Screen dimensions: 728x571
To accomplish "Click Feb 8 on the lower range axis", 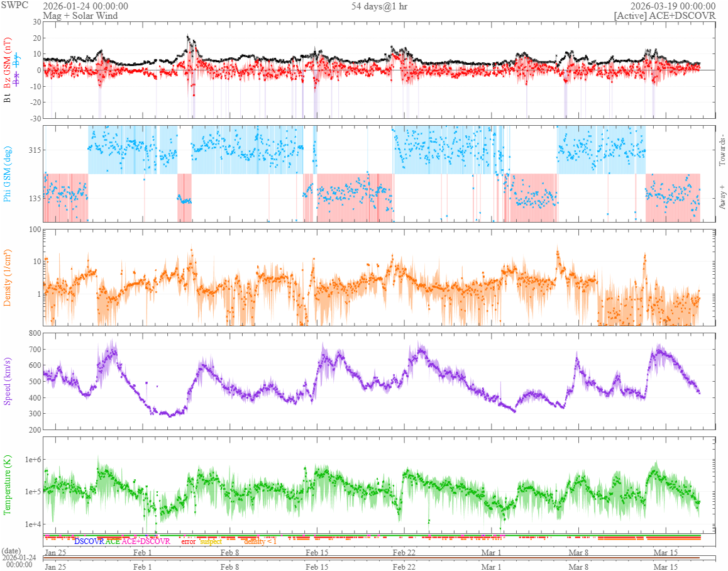I will pos(229,567).
